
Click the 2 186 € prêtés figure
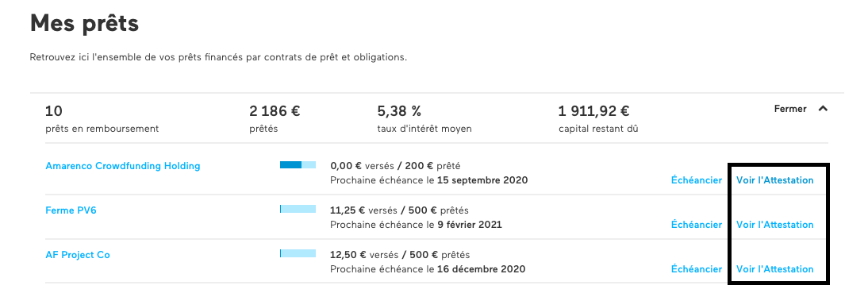[x=275, y=119]
